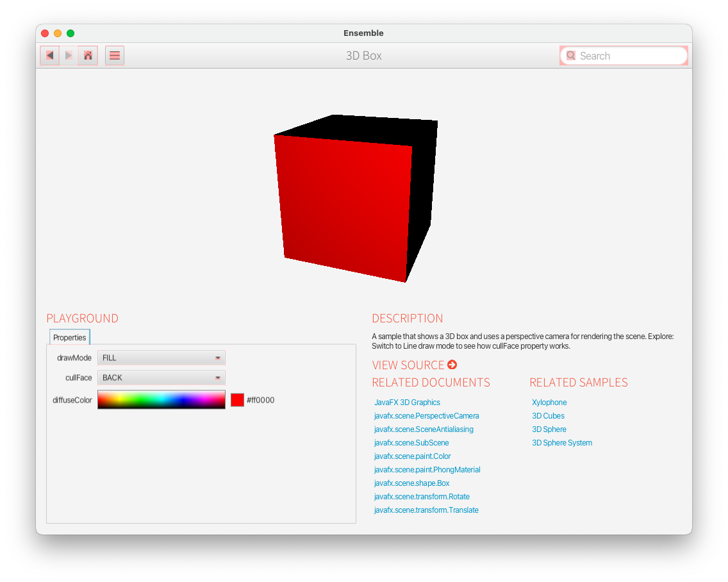Pick a color on diffuseColor gradient bar

pos(161,399)
